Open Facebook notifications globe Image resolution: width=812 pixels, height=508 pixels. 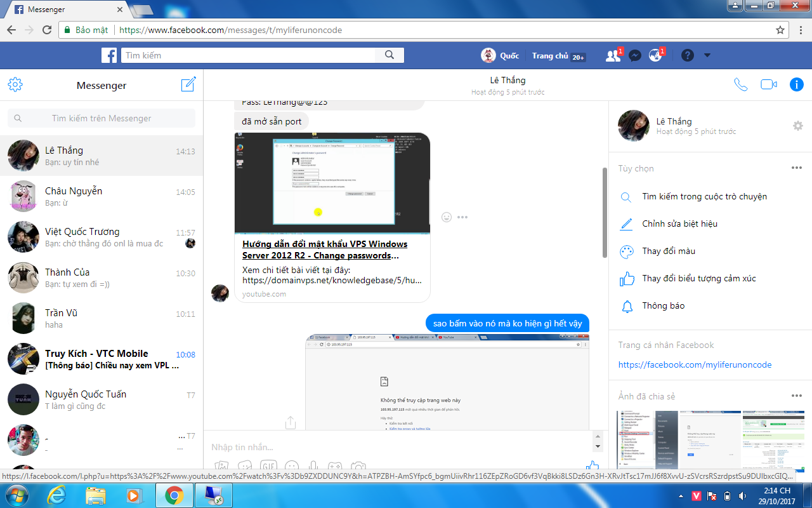655,56
